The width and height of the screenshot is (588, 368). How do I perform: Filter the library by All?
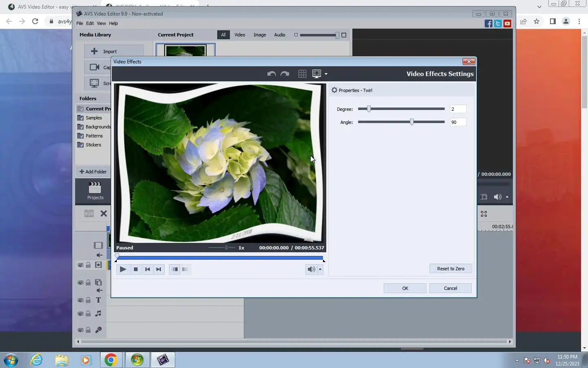pyautogui.click(x=223, y=35)
